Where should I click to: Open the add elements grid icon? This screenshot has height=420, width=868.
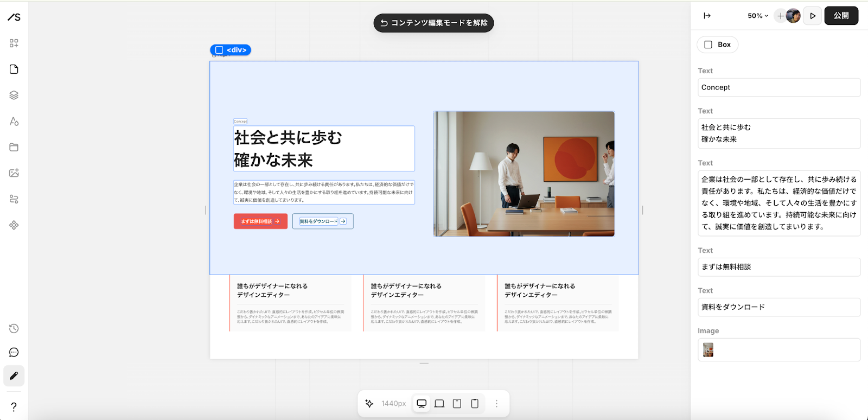[14, 43]
